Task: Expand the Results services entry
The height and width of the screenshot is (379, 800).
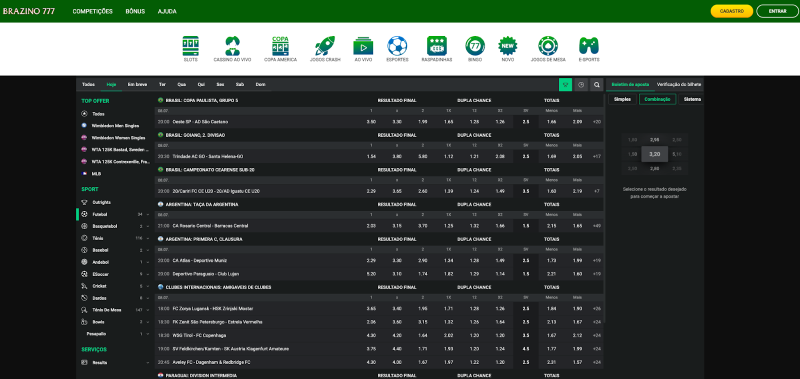Action: [x=148, y=363]
